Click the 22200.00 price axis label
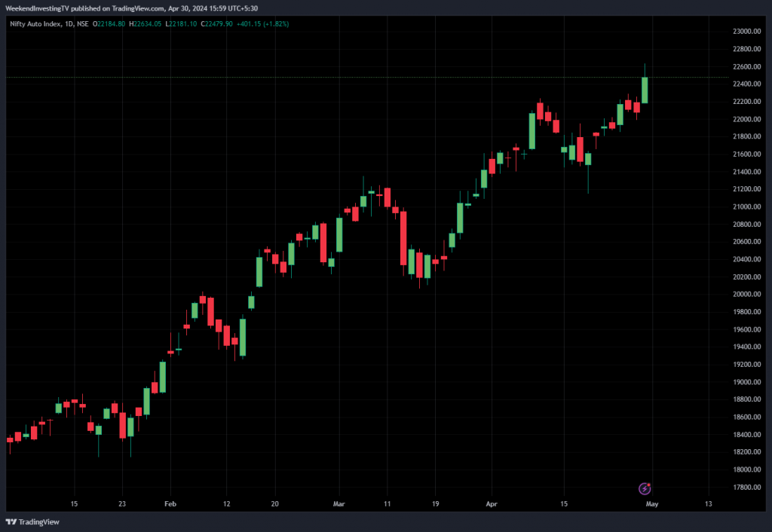This screenshot has height=532, width=772. pos(746,102)
